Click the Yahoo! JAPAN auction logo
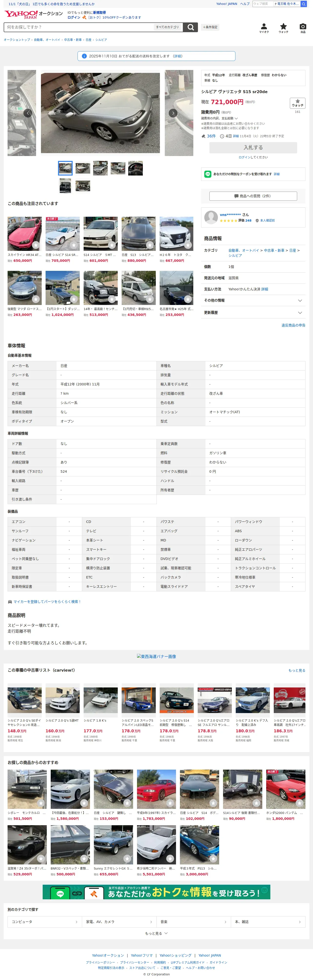 (33, 14)
